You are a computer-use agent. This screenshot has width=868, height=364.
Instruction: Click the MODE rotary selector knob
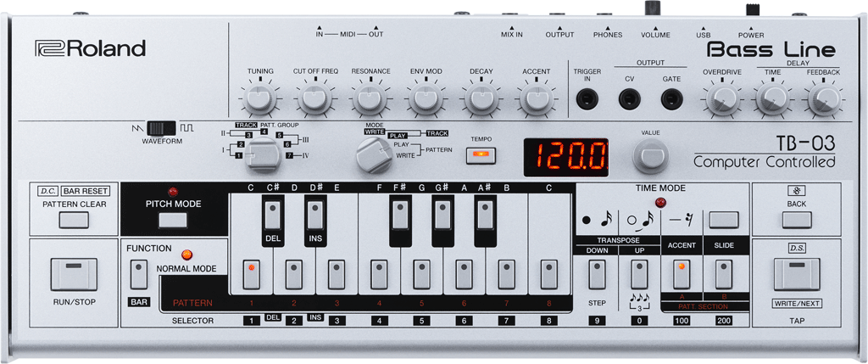pos(374,155)
